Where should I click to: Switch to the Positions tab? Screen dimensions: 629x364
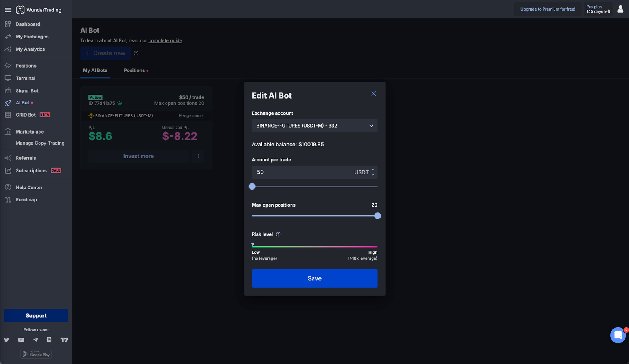click(134, 70)
